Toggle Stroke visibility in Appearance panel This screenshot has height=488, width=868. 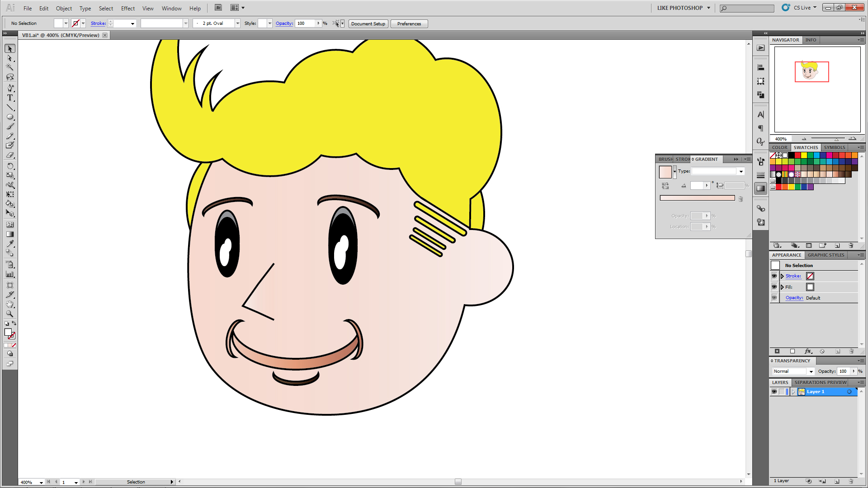(774, 276)
